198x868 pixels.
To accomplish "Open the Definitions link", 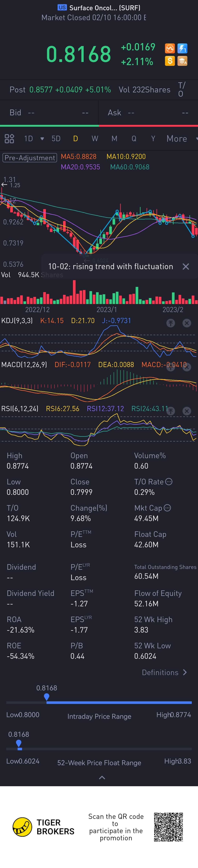I will coord(164,672).
